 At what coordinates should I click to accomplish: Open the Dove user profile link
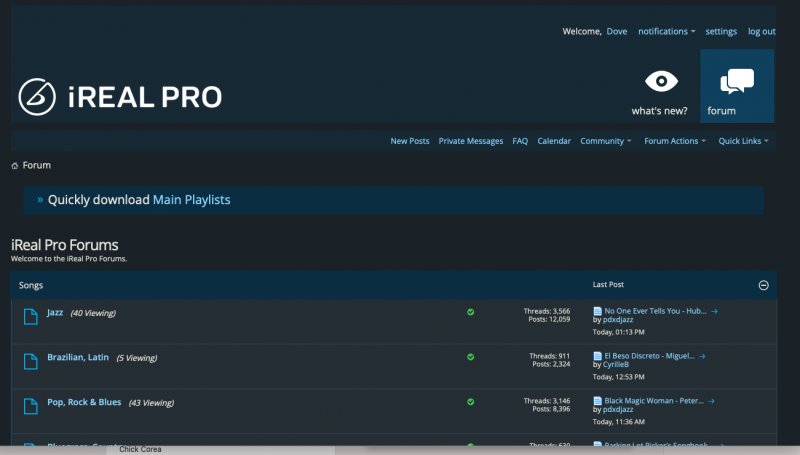[x=617, y=32]
